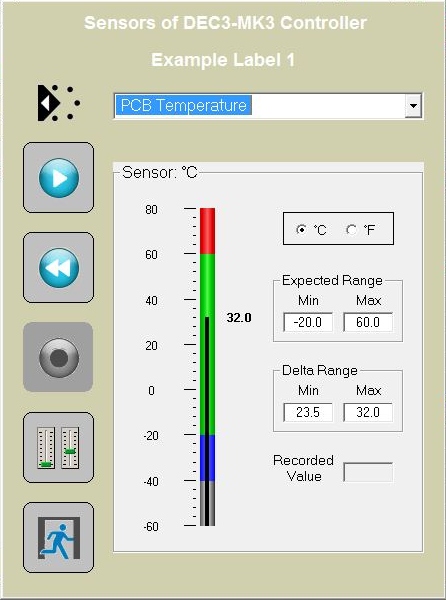
Task: Click the Expected Range Min field
Action: 308,322
